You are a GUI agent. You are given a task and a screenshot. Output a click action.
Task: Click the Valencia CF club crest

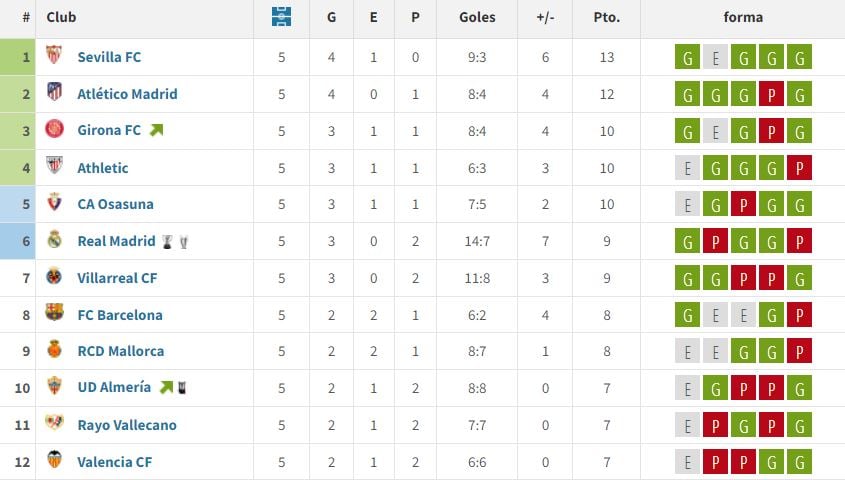pyautogui.click(x=54, y=461)
